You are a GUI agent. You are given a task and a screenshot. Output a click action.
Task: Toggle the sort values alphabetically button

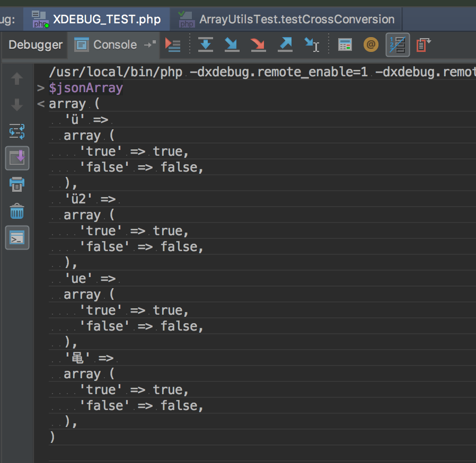pos(398,45)
